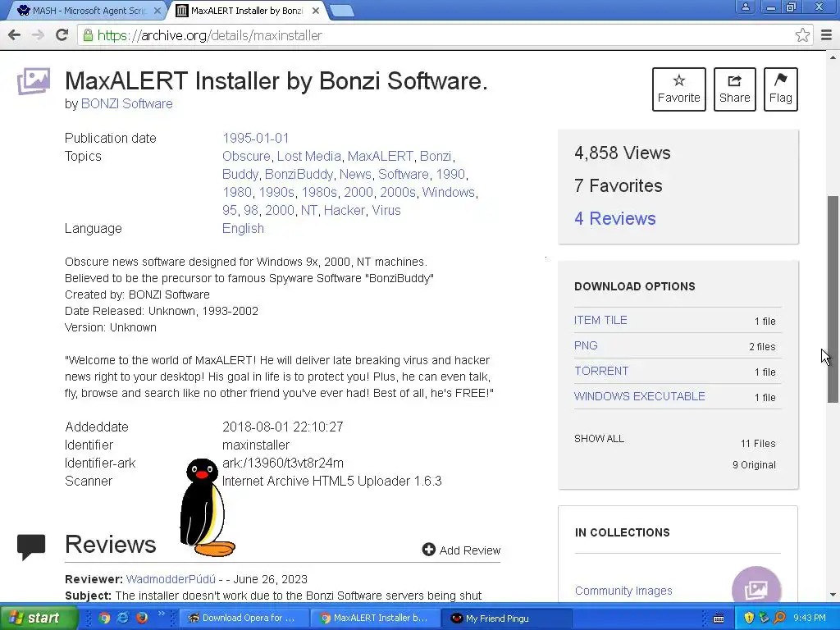Click the Reviews speech bubble icon
Image resolution: width=840 pixels, height=630 pixels.
31,547
